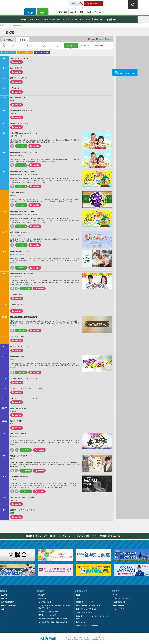Expand 'read more' for 21:00 show
The width and height of the screenshot is (149, 644).
coord(14,367)
